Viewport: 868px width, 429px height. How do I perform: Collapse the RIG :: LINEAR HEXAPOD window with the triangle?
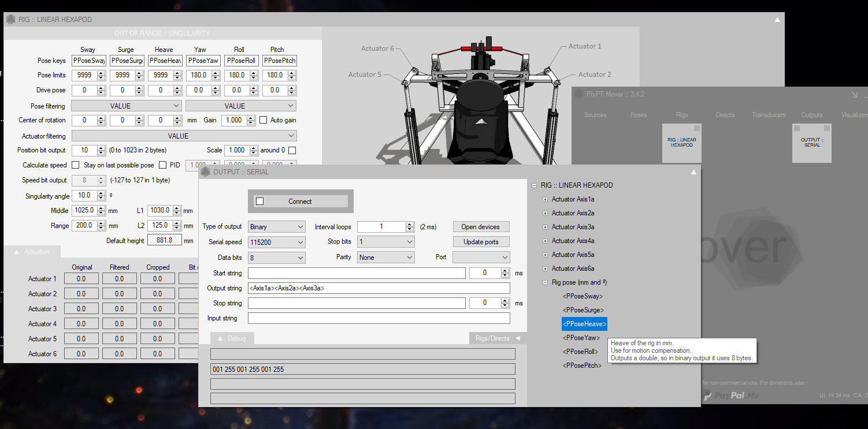(777, 20)
